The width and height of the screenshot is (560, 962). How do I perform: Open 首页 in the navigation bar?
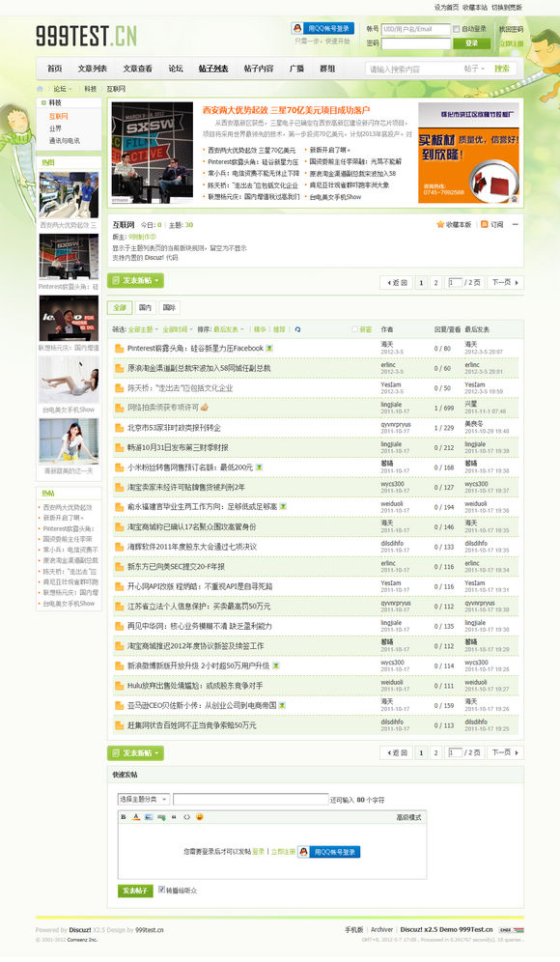click(x=55, y=69)
